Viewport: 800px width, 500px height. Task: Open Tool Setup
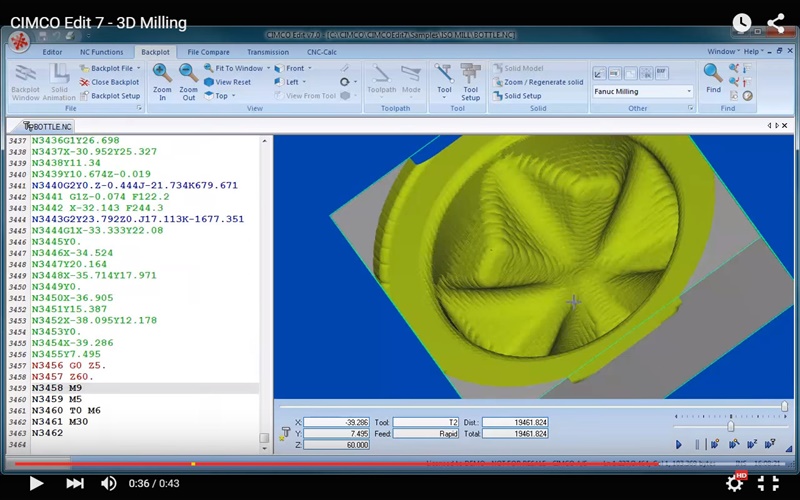470,82
